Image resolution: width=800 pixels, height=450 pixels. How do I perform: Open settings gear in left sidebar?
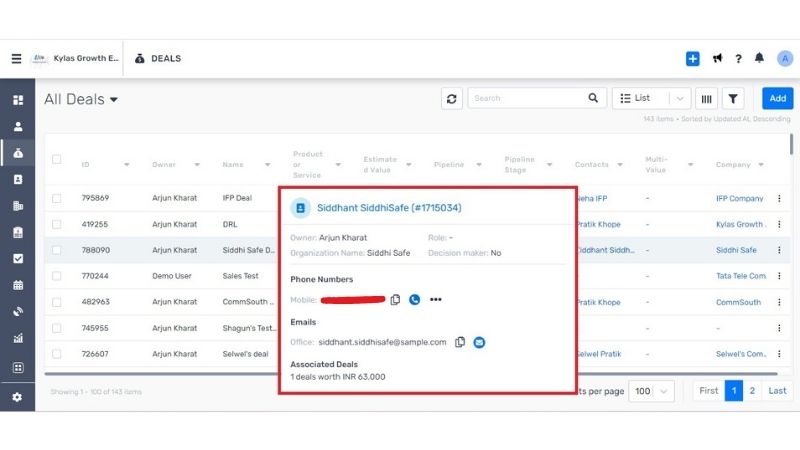[x=17, y=397]
